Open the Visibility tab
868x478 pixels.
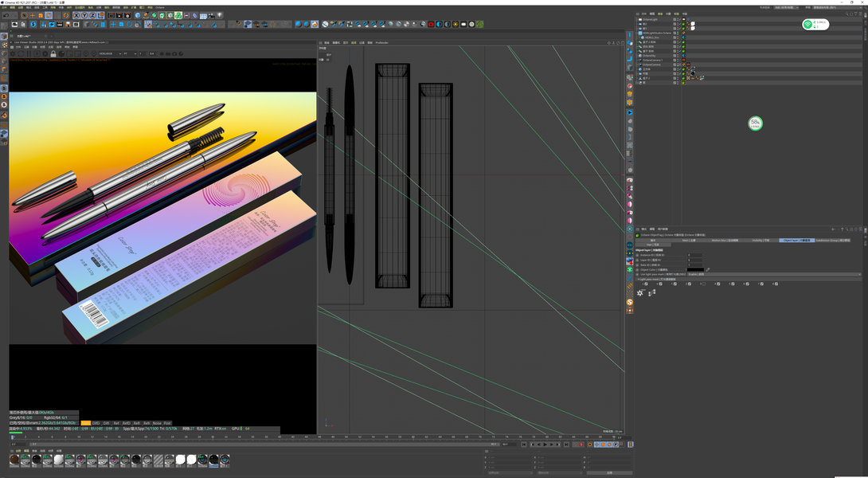click(761, 240)
